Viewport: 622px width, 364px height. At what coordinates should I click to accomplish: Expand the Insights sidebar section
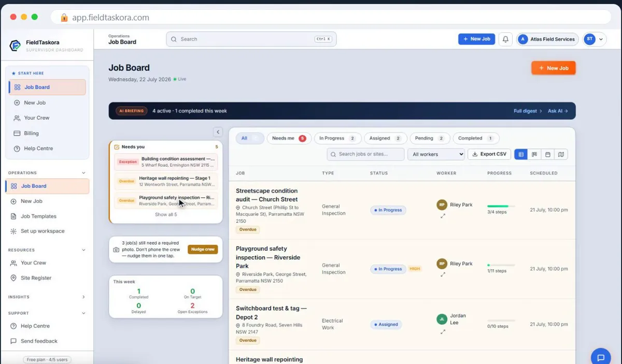tap(83, 297)
